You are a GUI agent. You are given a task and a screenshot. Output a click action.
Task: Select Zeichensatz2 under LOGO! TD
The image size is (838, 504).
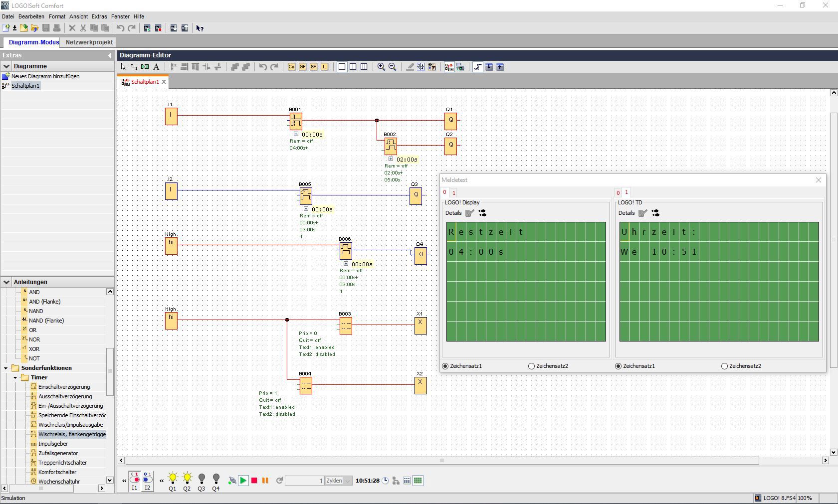tap(724, 366)
